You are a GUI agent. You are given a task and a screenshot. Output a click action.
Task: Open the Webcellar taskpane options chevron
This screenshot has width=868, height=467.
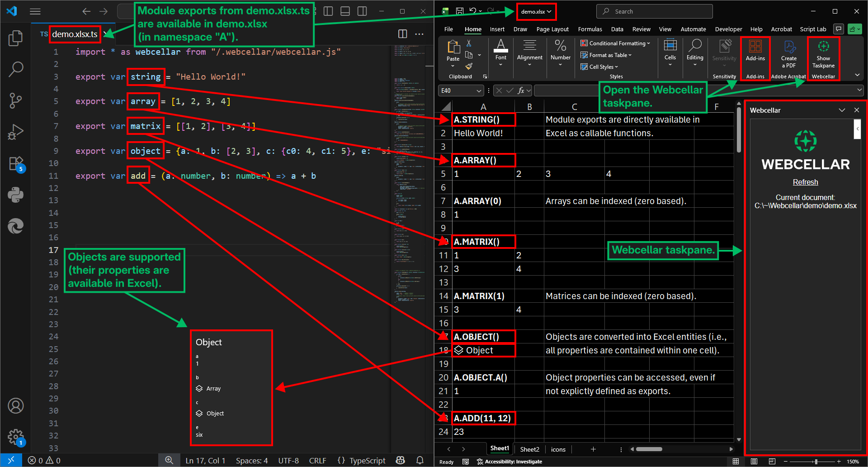pos(842,110)
